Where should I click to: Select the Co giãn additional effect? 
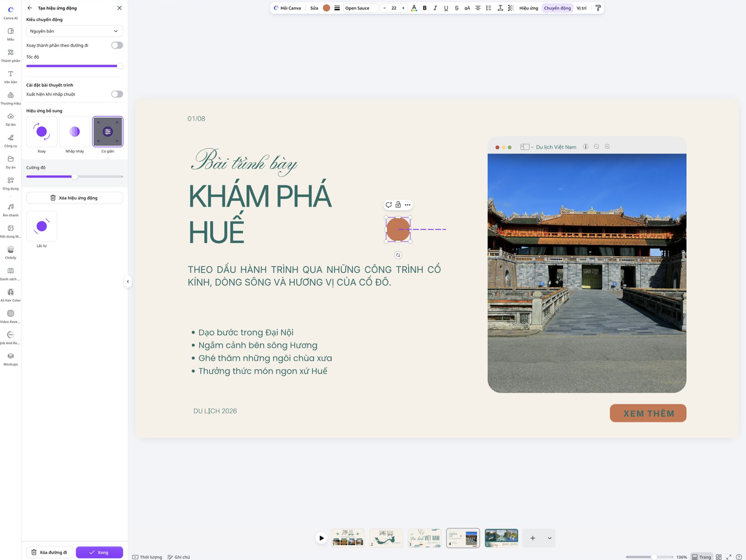pyautogui.click(x=108, y=132)
